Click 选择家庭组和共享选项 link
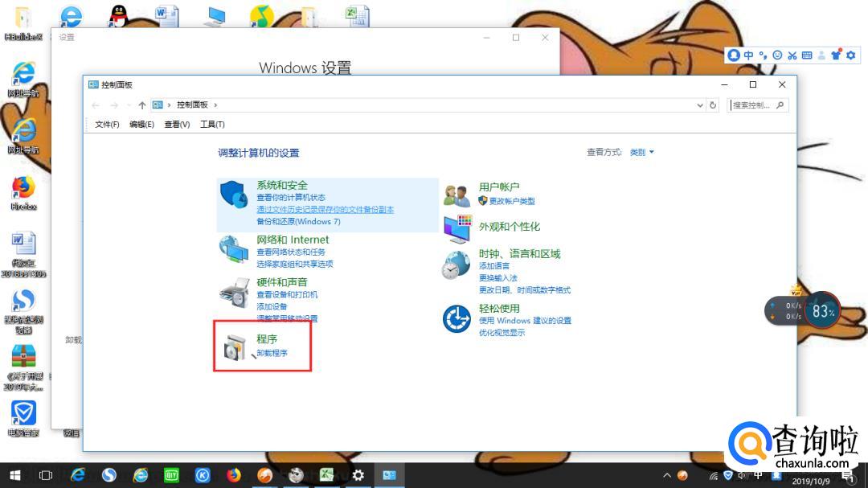The width and height of the screenshot is (868, 488). (x=294, y=265)
